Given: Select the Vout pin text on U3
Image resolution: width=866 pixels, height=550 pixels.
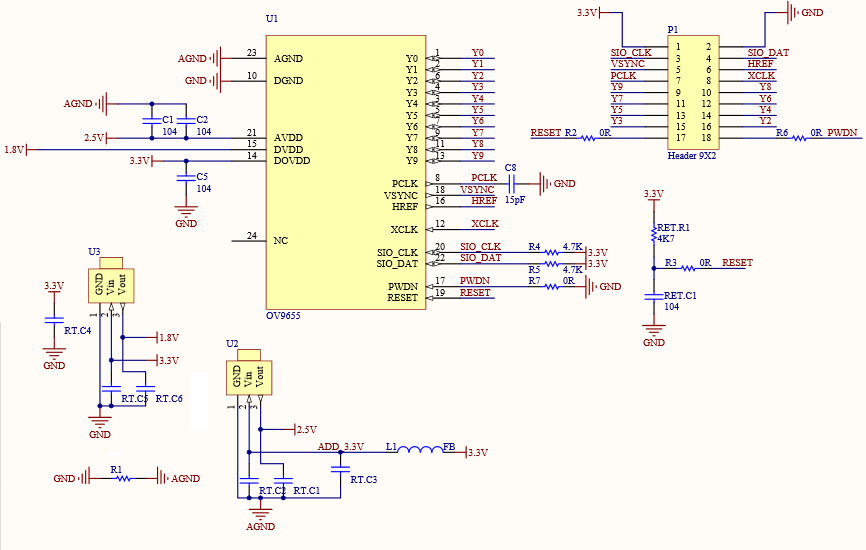Looking at the screenshot, I should [x=122, y=284].
